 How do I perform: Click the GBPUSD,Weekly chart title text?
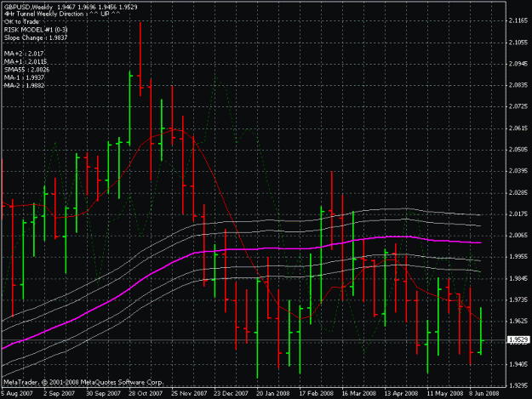28,7
